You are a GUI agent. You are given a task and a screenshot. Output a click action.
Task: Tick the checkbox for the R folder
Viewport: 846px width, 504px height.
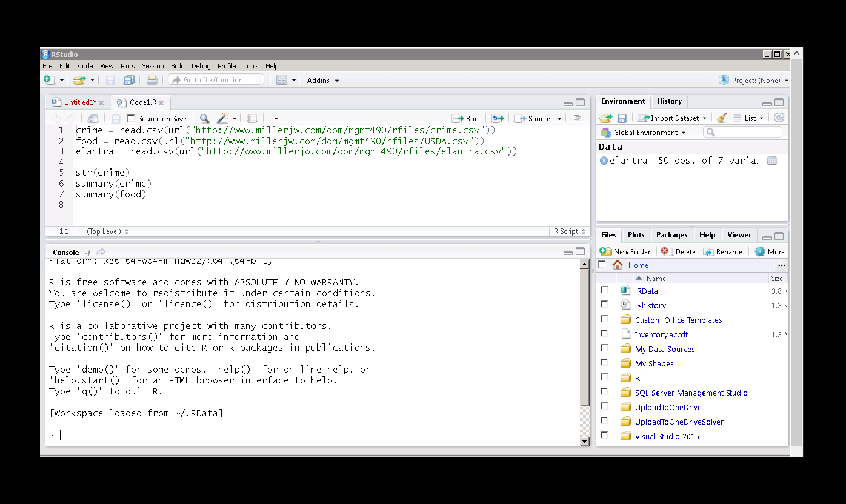click(x=604, y=377)
